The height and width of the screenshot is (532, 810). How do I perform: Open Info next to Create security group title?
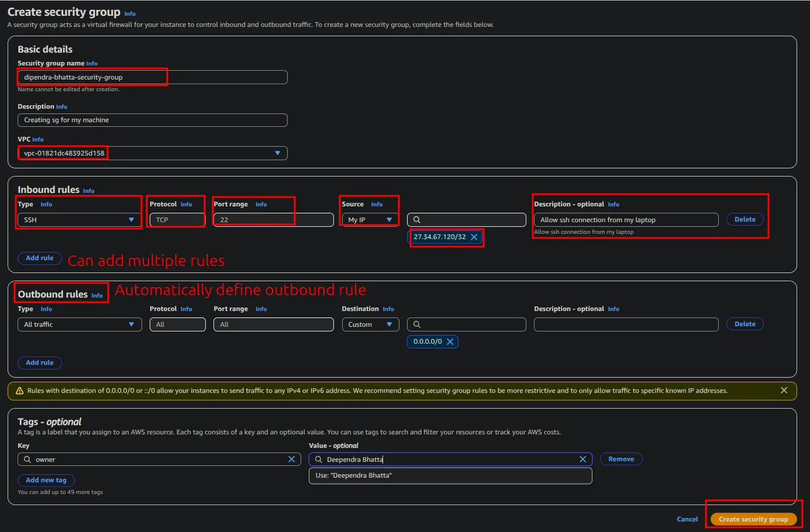click(130, 14)
